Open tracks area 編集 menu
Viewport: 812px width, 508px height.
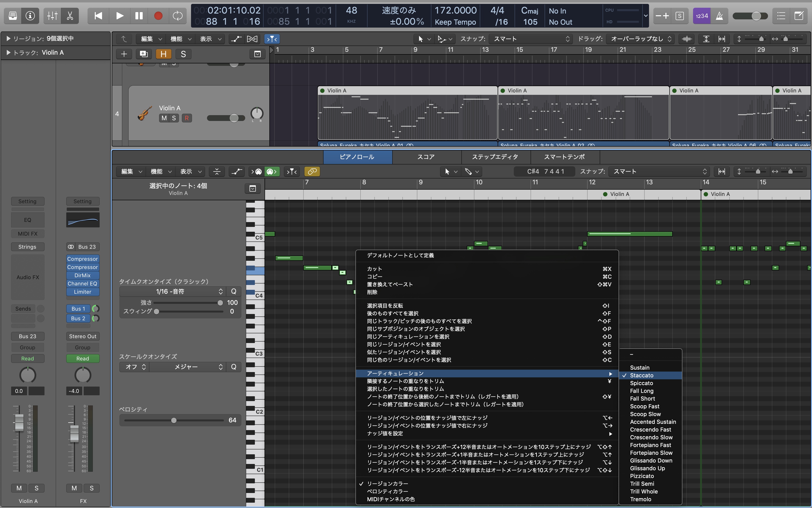[x=151, y=39]
